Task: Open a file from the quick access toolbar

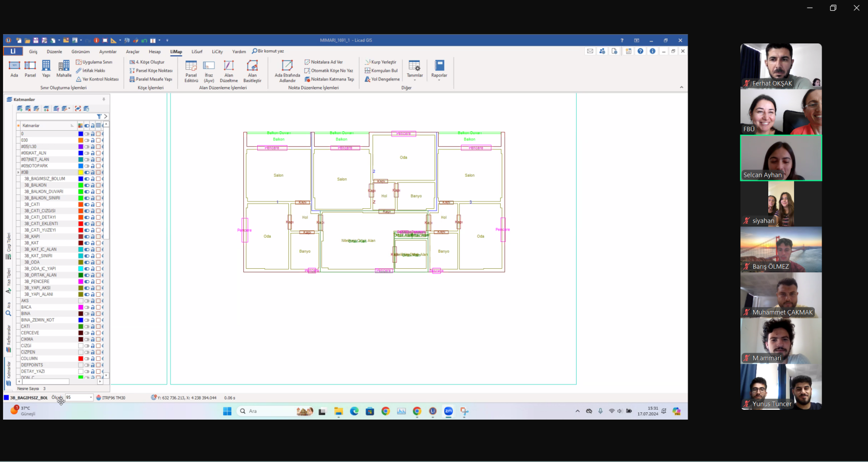Action: (x=27, y=40)
